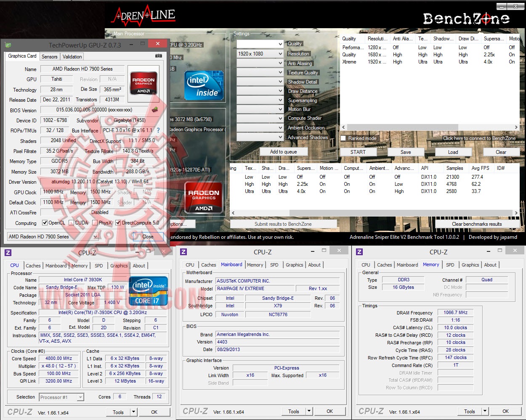Toggle the OpenCL checkbox in GPU-Z
This screenshot has width=526, height=420.
point(45,223)
